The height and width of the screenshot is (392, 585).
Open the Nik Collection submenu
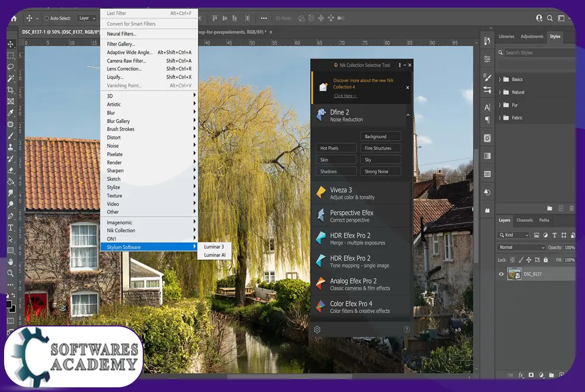[x=149, y=231]
